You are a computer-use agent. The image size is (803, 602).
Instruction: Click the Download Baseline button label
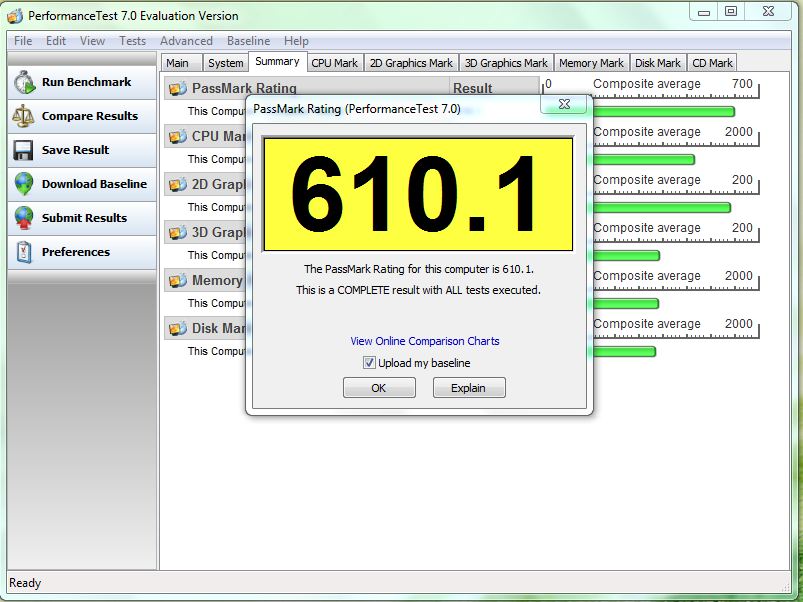point(94,184)
